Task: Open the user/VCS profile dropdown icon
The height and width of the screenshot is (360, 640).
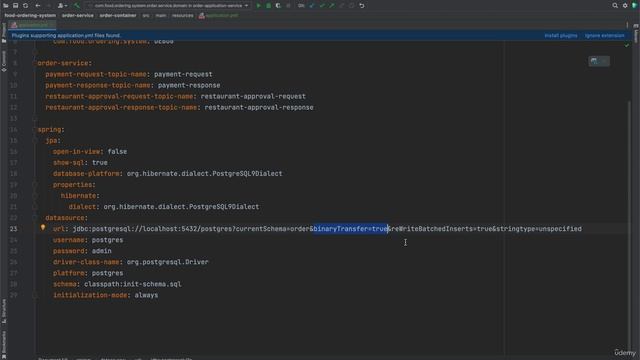Action: pyautogui.click(x=62, y=6)
